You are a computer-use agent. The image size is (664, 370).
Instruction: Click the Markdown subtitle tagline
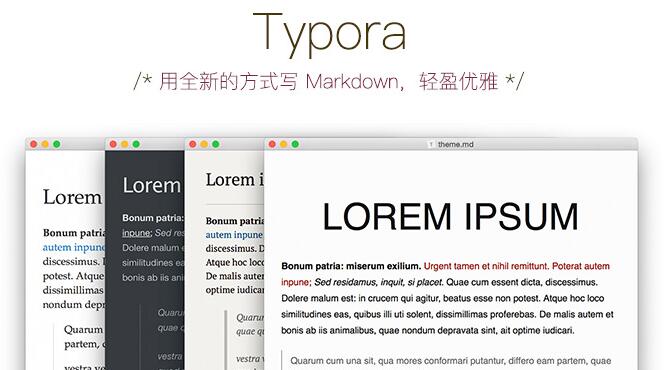point(329,81)
